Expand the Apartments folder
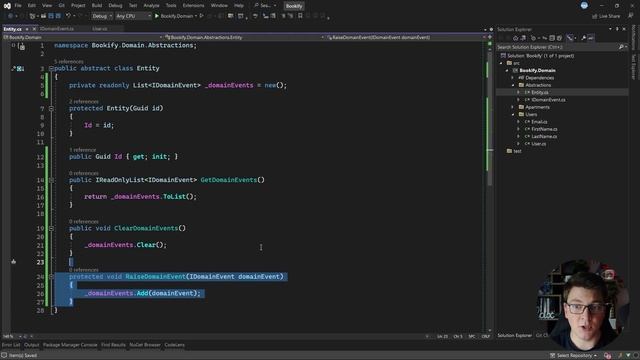This screenshot has width=640, height=360. (x=513, y=107)
